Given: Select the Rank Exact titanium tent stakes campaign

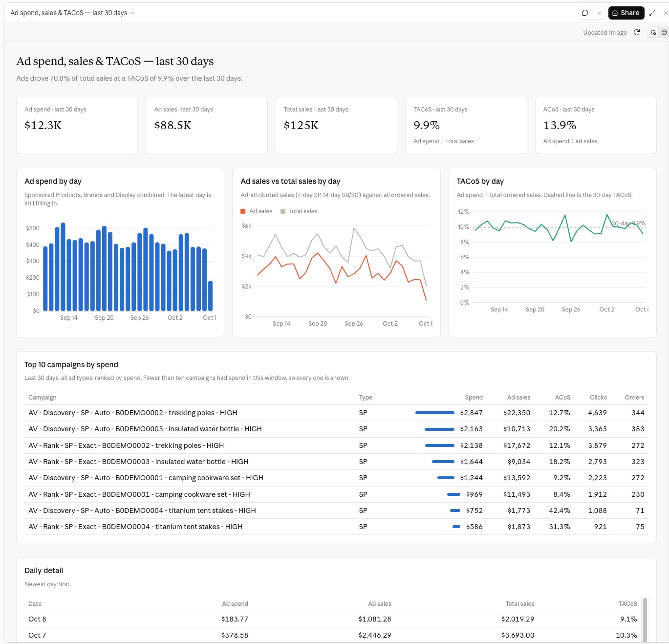Looking at the screenshot, I should pos(336,527).
